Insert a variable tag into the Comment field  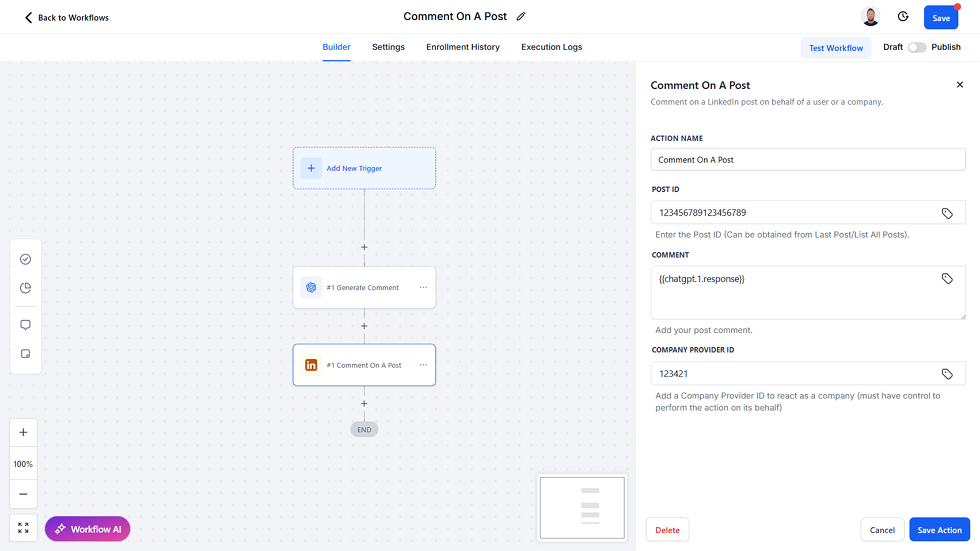(948, 278)
